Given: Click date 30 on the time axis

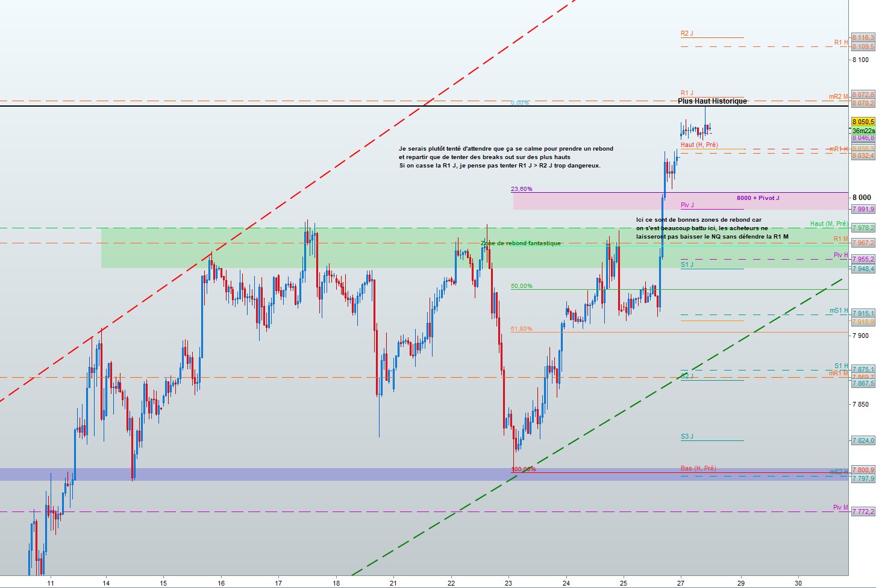Looking at the screenshot, I should pos(798,583).
